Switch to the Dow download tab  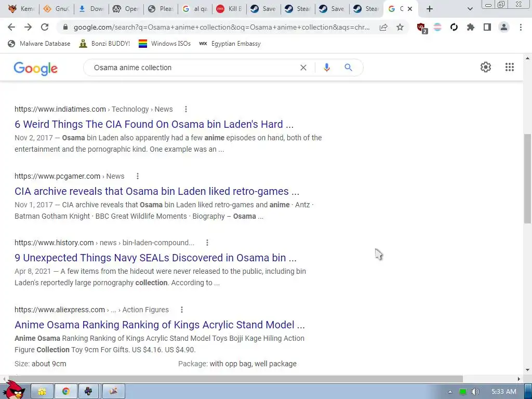pos(91,9)
